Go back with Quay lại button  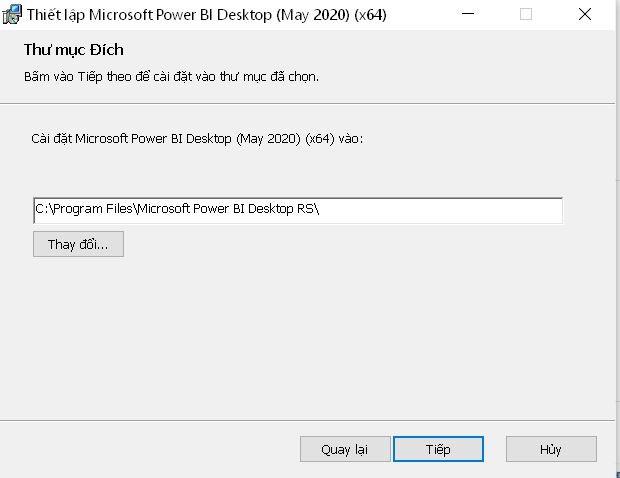345,449
